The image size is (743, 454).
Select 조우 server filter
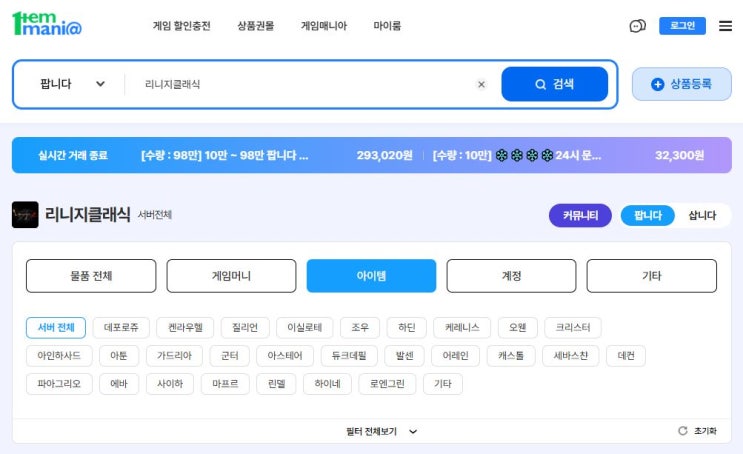coord(360,327)
